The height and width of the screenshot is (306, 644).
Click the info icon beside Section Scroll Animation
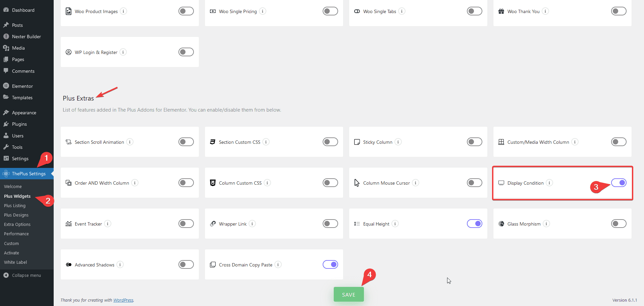click(x=130, y=142)
